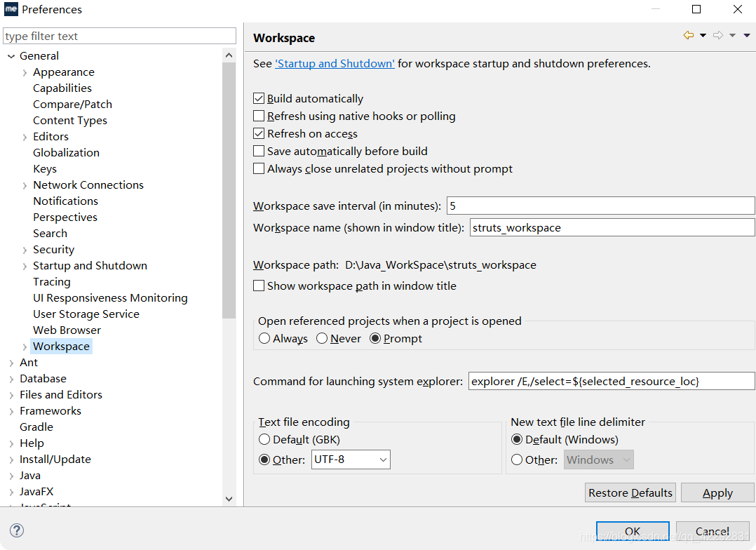Select Install/Update in the tree
The height and width of the screenshot is (550, 756).
click(55, 460)
